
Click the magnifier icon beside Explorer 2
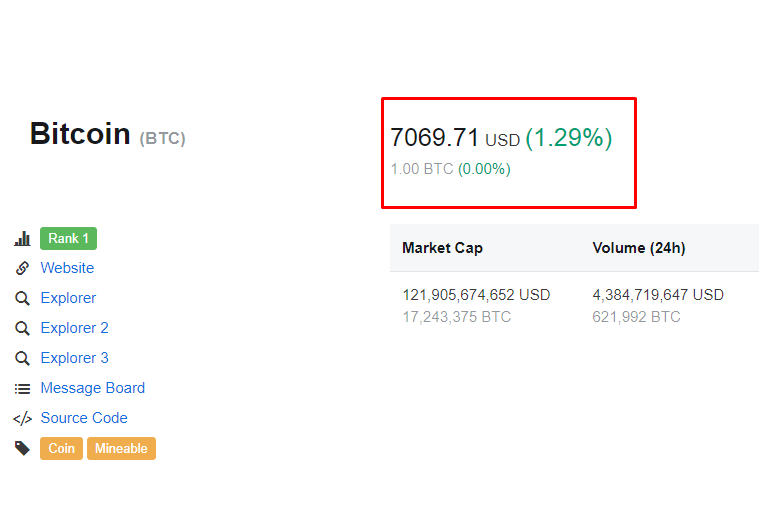click(x=22, y=328)
